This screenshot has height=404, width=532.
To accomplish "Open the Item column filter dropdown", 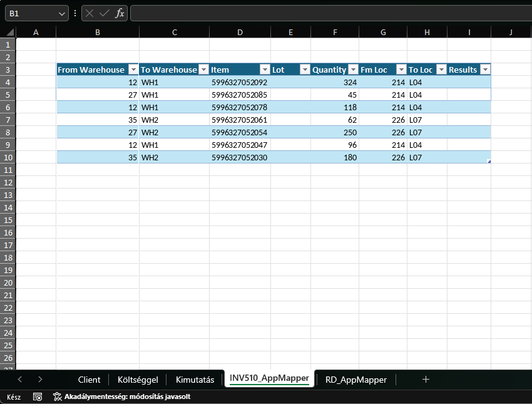I will 265,70.
